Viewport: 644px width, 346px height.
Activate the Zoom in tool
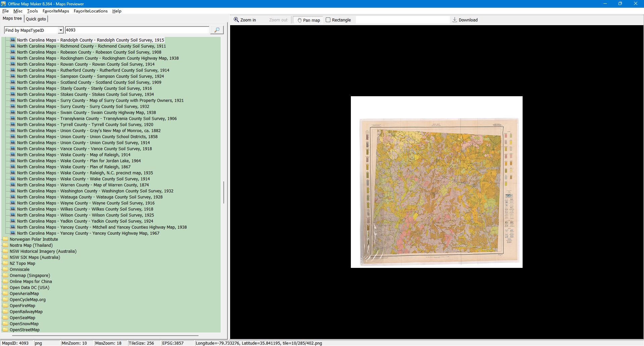(x=245, y=20)
